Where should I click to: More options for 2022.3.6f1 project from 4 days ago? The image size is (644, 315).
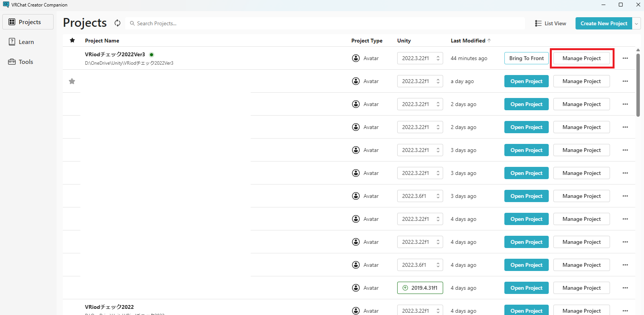(625, 265)
